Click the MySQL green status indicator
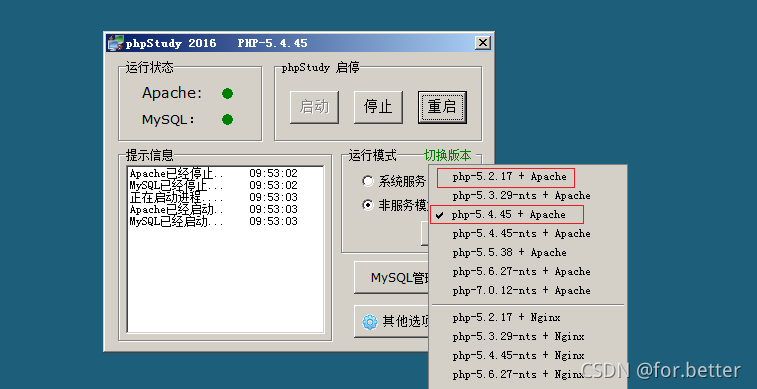Image resolution: width=757 pixels, height=389 pixels. 227,119
